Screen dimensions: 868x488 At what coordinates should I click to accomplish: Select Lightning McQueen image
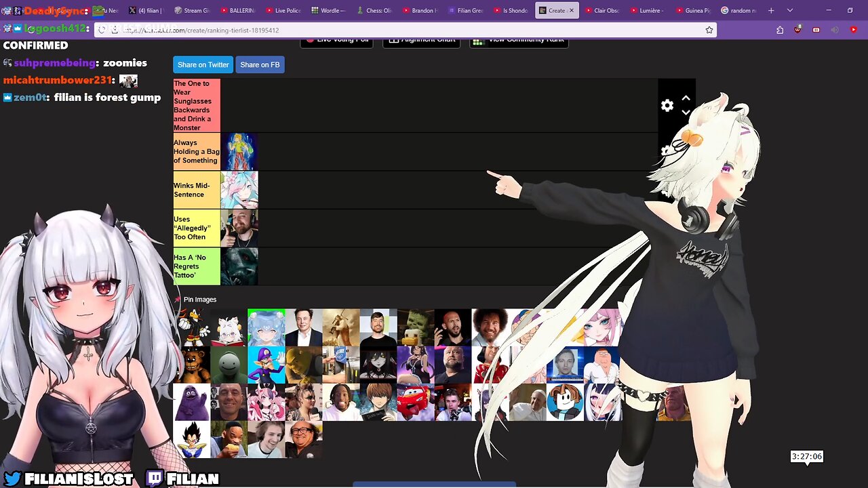416,402
